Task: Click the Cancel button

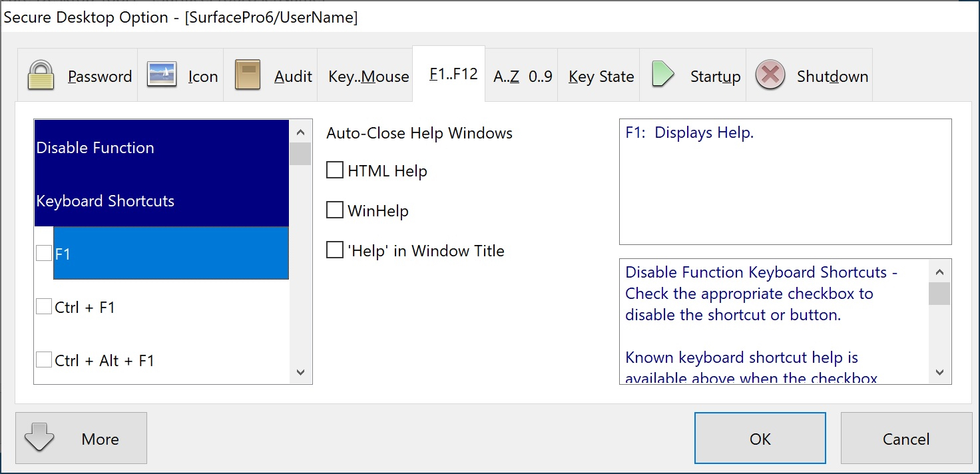Action: [x=906, y=438]
